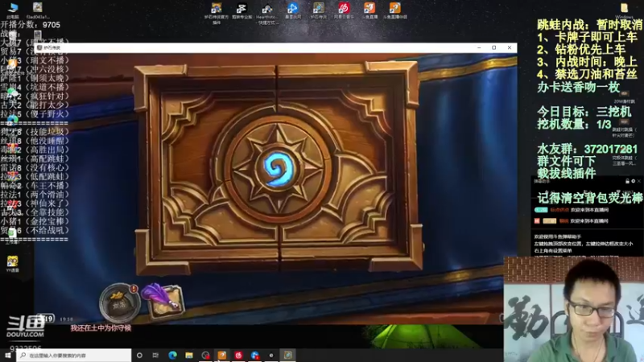Select the 网易云音乐 desktop shortcut
Screen dimensions: 644x362
[344, 11]
